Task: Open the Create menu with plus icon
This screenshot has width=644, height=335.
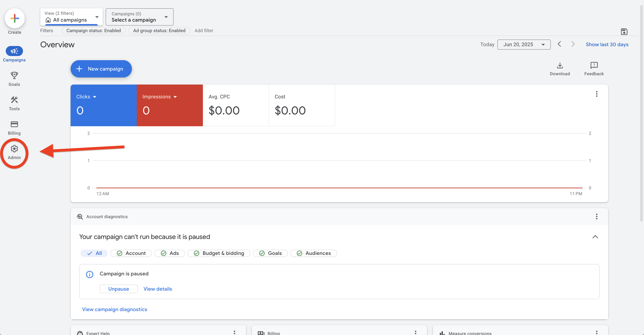Action: click(14, 18)
